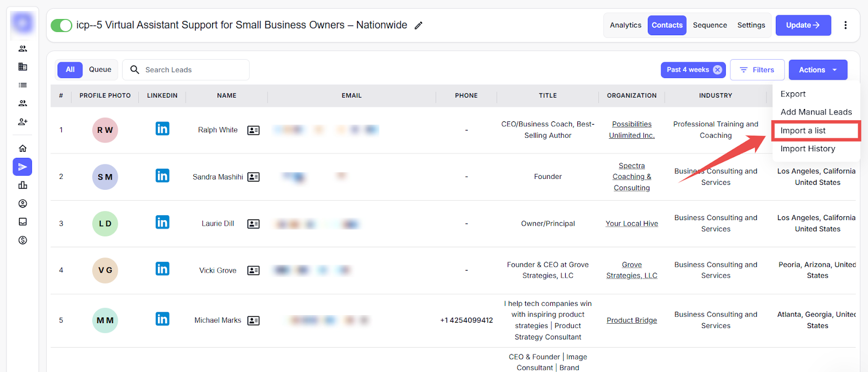Choose Export from the Actions menu
Image resolution: width=868 pixels, height=372 pixels.
pyautogui.click(x=793, y=94)
